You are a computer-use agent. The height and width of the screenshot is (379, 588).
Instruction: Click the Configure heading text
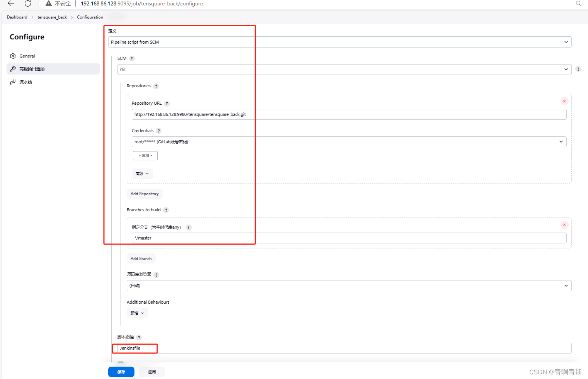[x=27, y=37]
